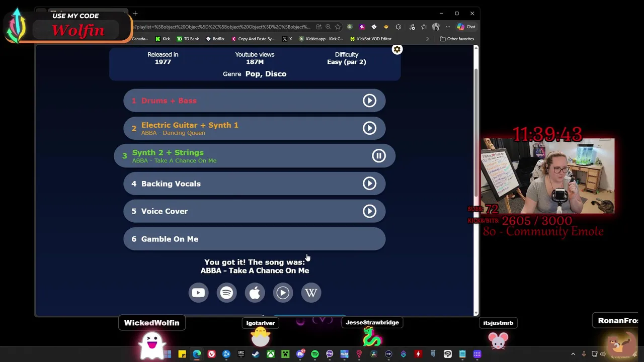Screen dimensions: 644x362
Task: Open Vivaldi from the taskbar
Action: pyautogui.click(x=211, y=354)
